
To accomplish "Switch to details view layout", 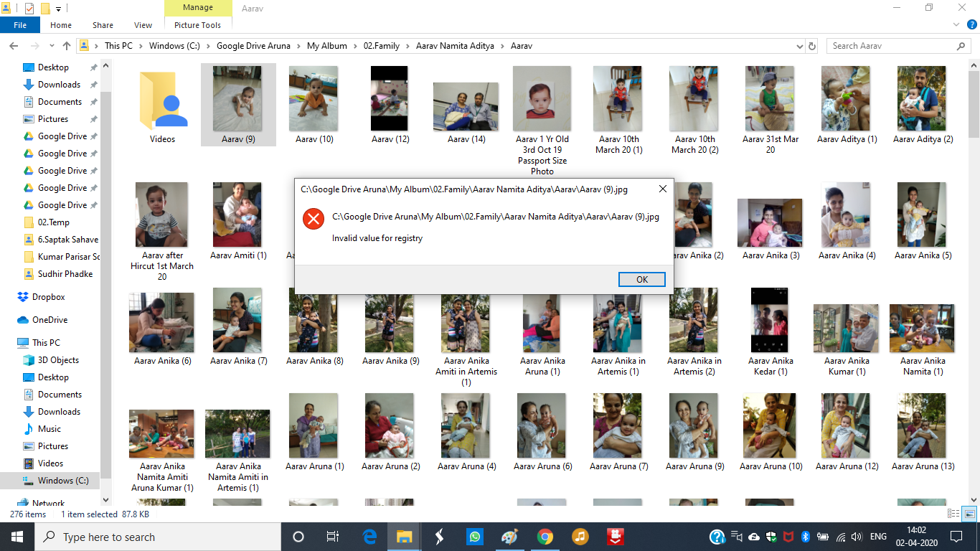I will [x=953, y=514].
